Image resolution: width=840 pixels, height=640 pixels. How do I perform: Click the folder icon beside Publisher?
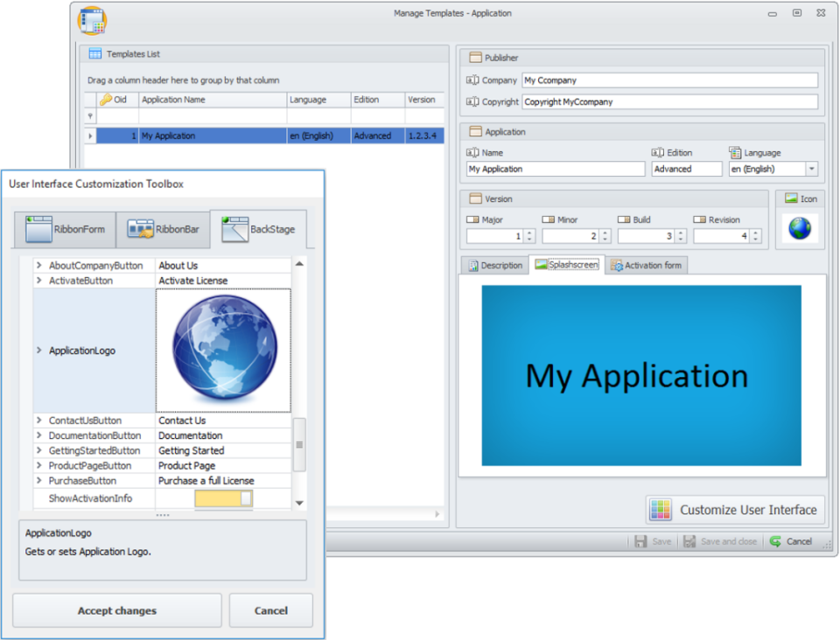point(473,57)
